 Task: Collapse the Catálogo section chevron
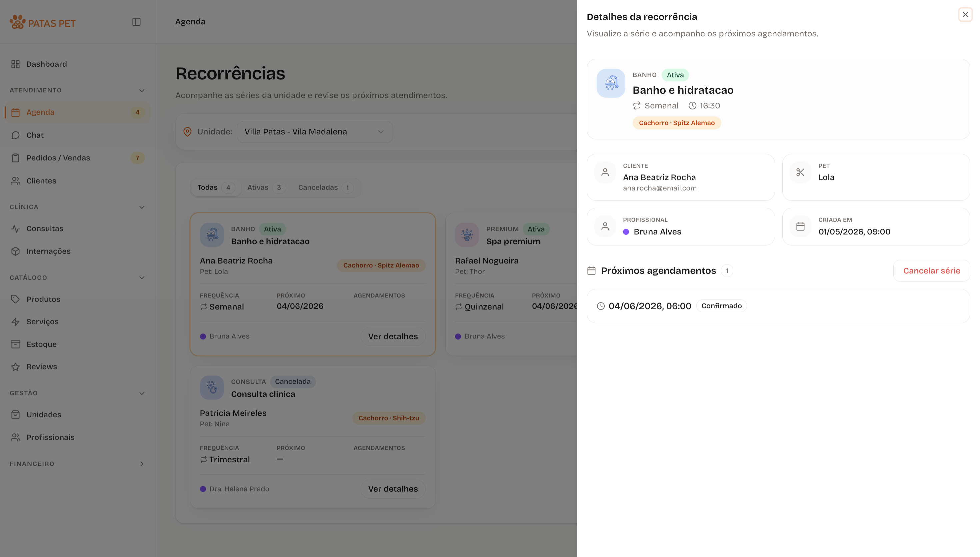pyautogui.click(x=142, y=278)
